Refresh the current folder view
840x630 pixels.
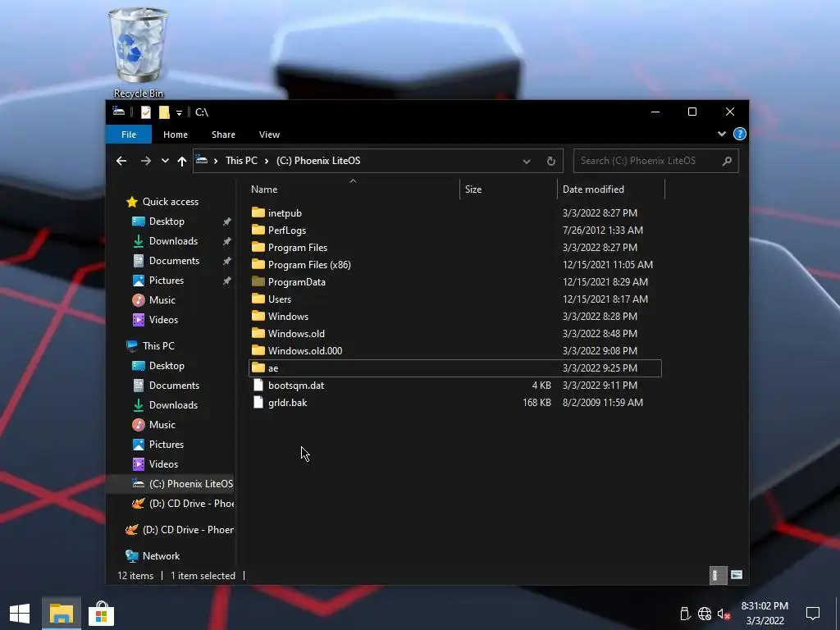(x=550, y=162)
